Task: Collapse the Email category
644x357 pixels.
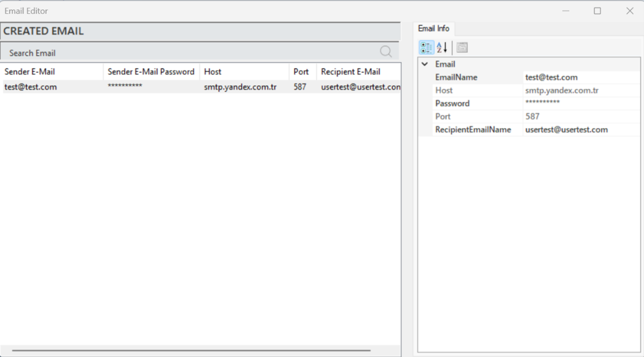Action: click(425, 64)
